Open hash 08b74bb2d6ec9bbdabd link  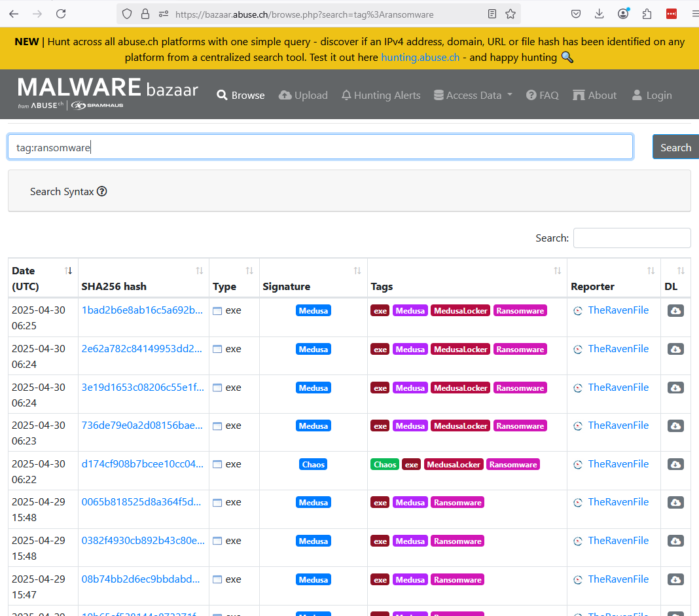pos(141,579)
